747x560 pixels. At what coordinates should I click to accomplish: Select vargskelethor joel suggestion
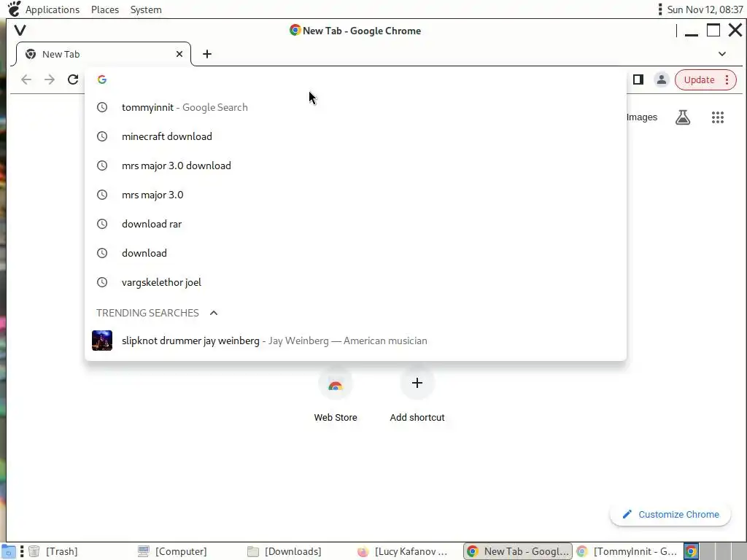tap(355, 282)
